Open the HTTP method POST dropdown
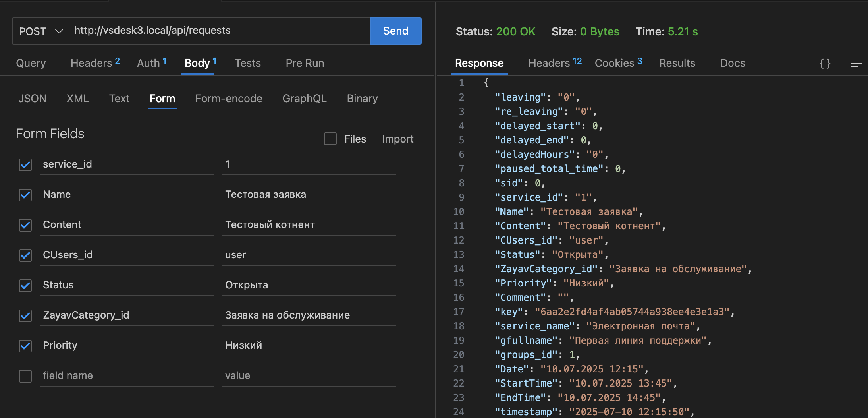The image size is (868, 418). [x=41, y=31]
